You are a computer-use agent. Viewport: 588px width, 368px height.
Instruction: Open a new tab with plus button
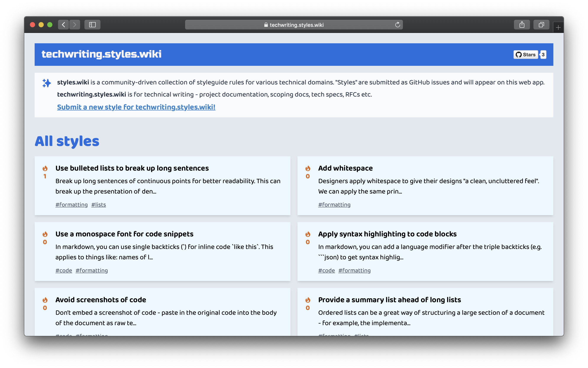[x=558, y=28]
